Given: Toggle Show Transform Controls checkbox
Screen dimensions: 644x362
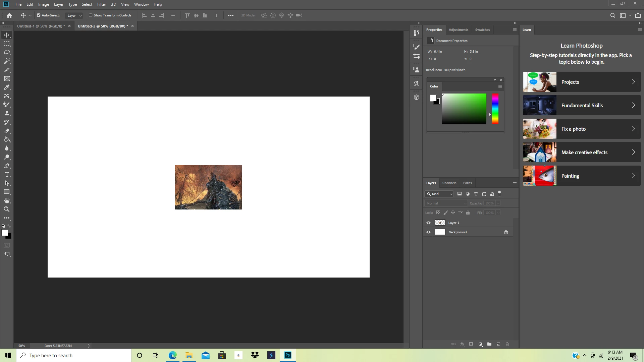Looking at the screenshot, I should (91, 15).
